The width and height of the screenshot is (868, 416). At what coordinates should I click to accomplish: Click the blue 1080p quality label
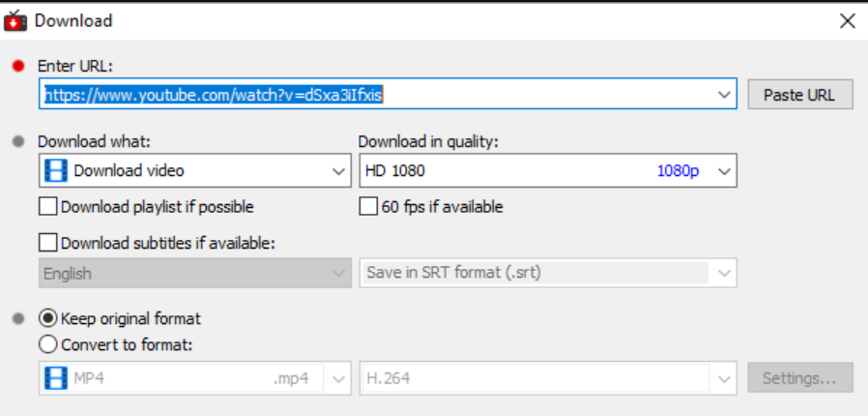tap(678, 170)
